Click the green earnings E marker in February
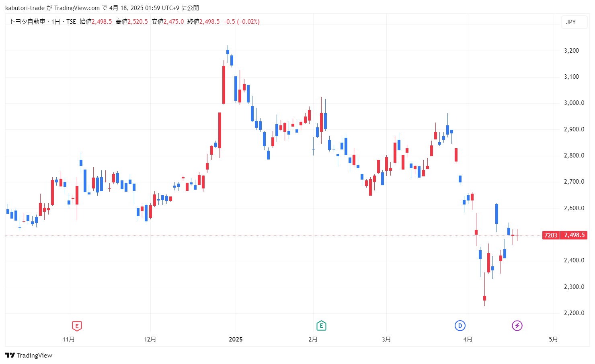The height and width of the screenshot is (364, 595). [x=321, y=326]
